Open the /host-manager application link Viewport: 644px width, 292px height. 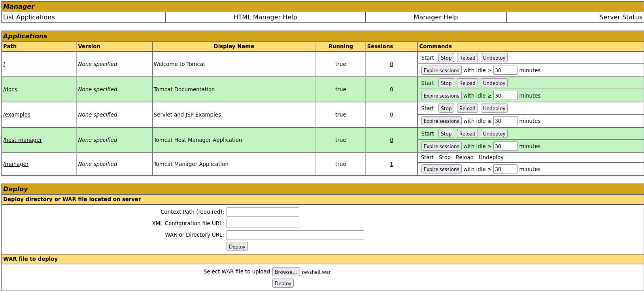pyautogui.click(x=23, y=140)
